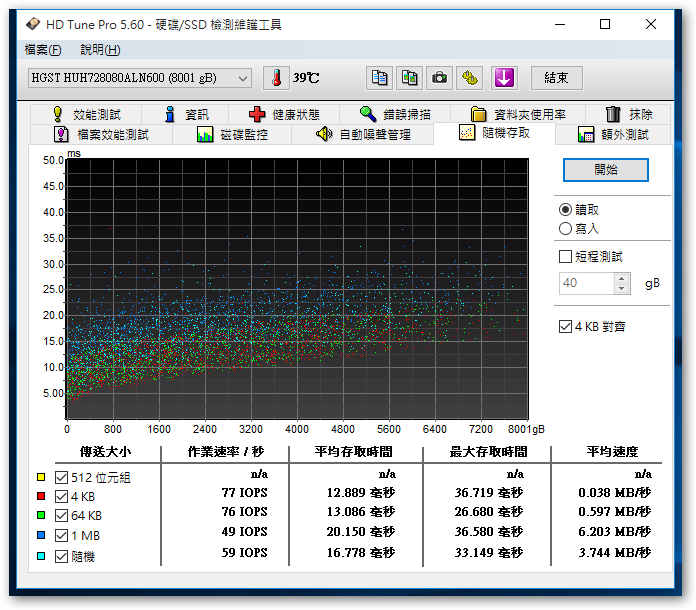This screenshot has height=610, width=696.
Task: Click the camera save screenshot icon
Action: click(439, 78)
